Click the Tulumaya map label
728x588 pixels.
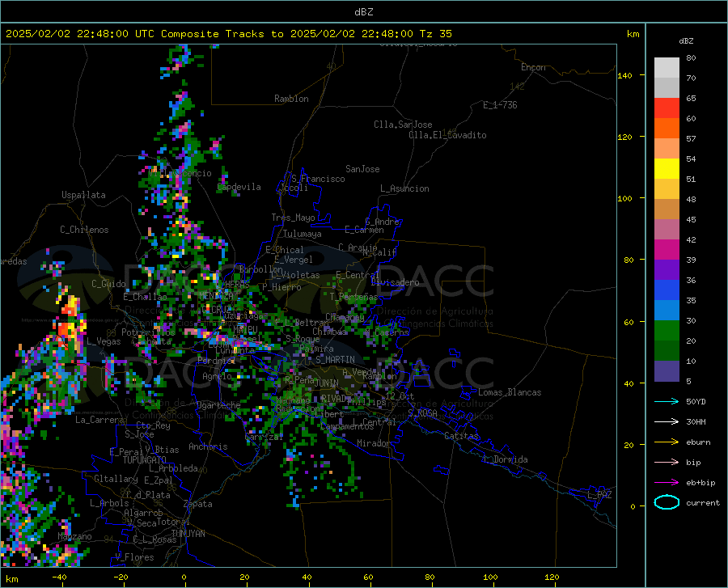click(303, 234)
